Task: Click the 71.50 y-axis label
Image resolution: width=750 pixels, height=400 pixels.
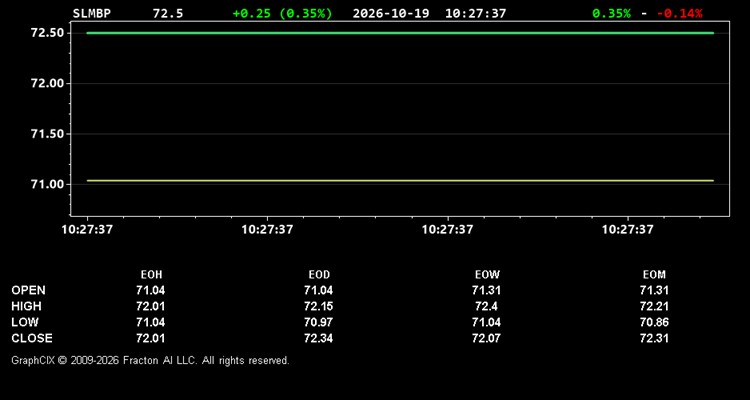Action: coord(47,134)
